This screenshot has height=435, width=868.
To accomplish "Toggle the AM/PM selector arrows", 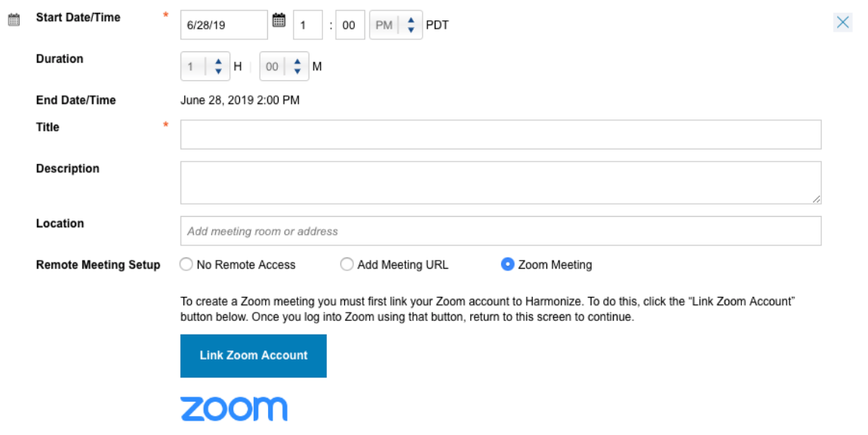I will pos(411,25).
